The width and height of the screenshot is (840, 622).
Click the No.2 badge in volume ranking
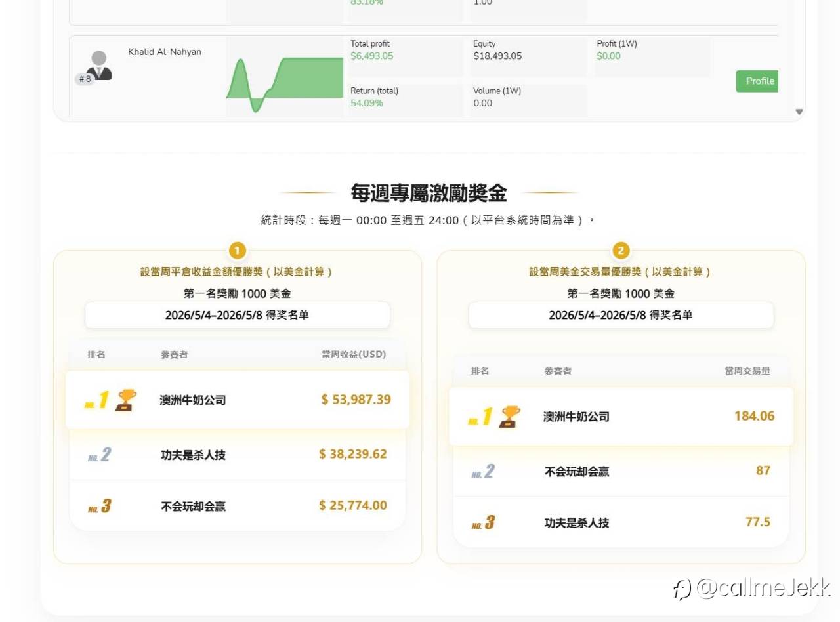click(x=483, y=471)
